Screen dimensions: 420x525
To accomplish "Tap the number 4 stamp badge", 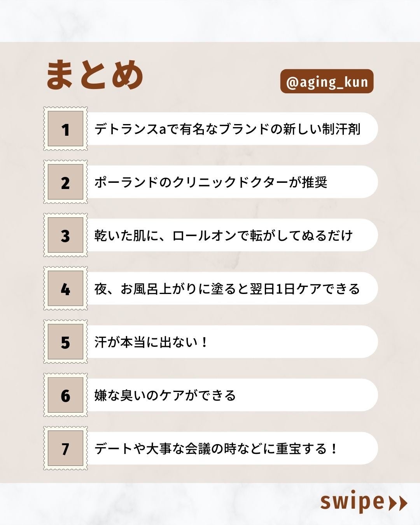I will (x=65, y=289).
